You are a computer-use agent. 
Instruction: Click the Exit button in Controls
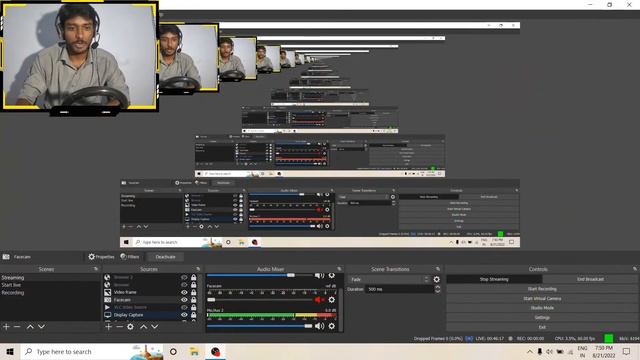(542, 327)
